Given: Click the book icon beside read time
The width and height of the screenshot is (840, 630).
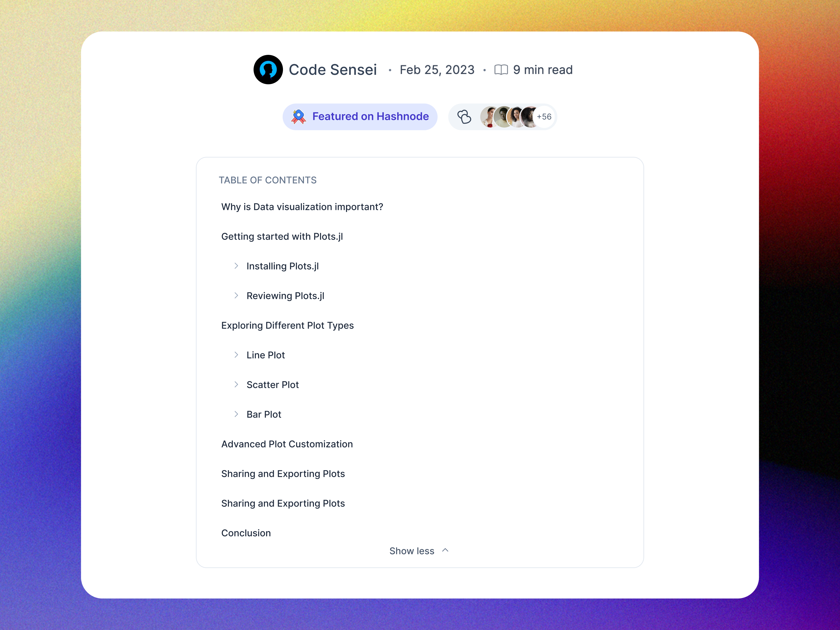Looking at the screenshot, I should click(501, 70).
